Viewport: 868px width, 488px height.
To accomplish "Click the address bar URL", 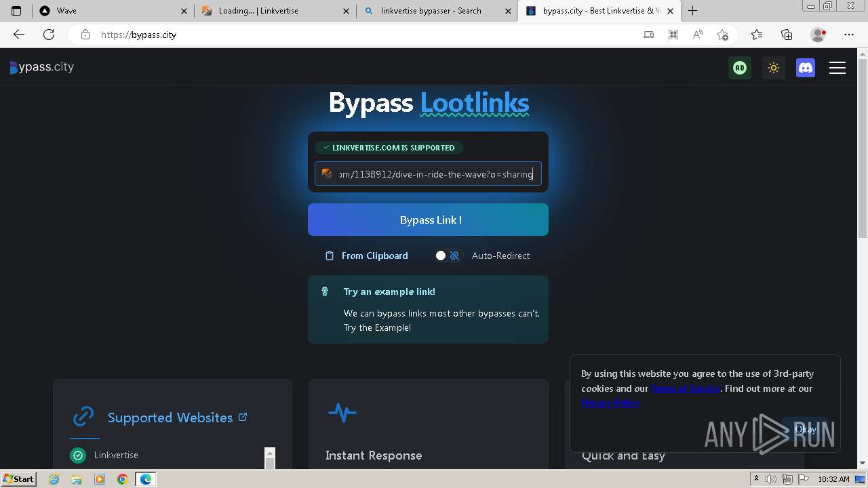I will [138, 35].
